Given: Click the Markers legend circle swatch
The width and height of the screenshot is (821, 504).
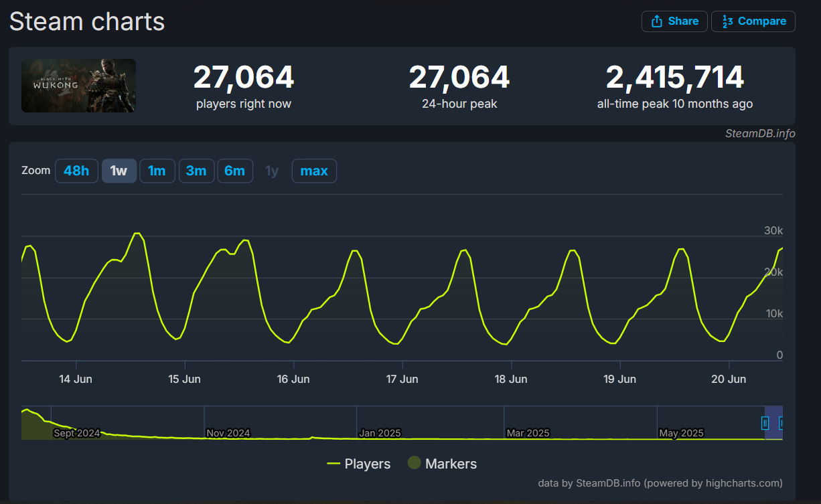Looking at the screenshot, I should pyautogui.click(x=415, y=463).
